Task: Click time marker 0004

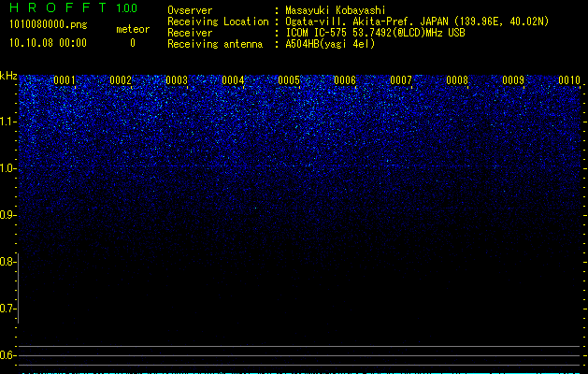Action: (x=233, y=80)
